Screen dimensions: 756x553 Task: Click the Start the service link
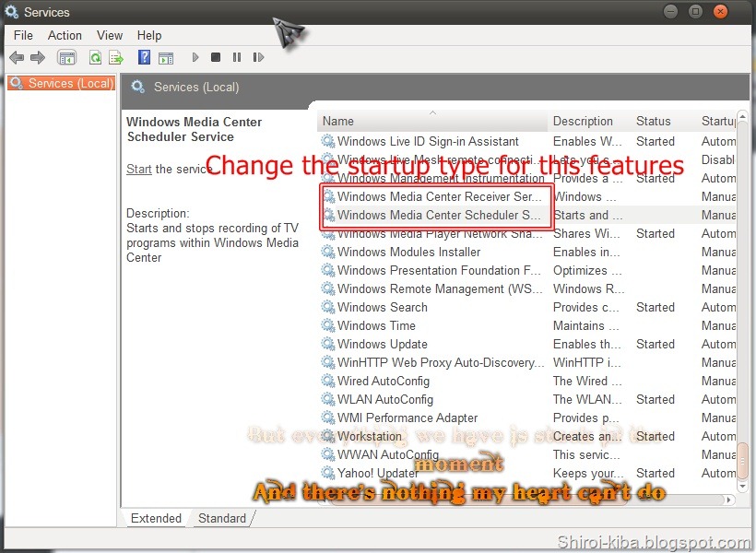pyautogui.click(x=139, y=170)
